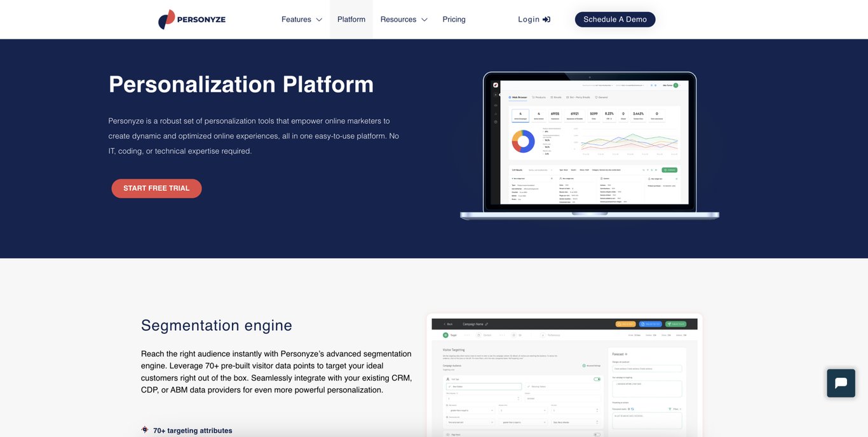Image resolution: width=868 pixels, height=437 pixels.
Task: Click the up stepper arrow in the visits field
Action: pos(518,397)
